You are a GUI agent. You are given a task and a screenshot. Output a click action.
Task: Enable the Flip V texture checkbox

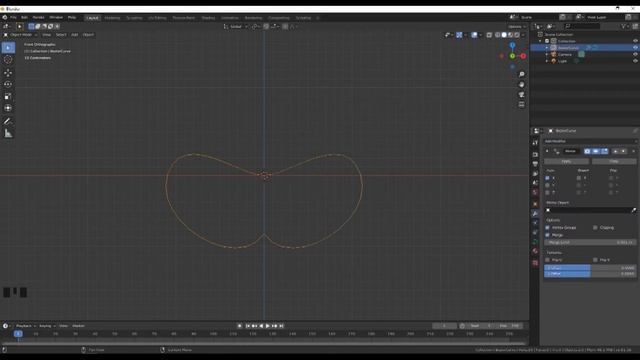click(x=595, y=260)
